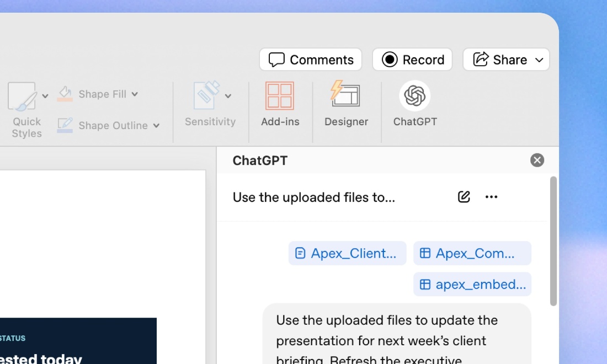Expand Shape Fill color options arrow

tap(134, 94)
